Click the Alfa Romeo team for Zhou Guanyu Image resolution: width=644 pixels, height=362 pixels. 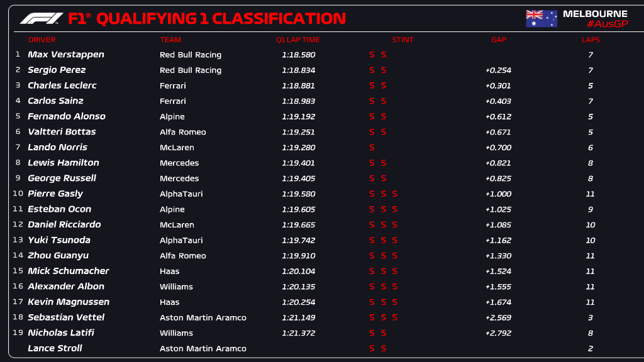(x=183, y=256)
